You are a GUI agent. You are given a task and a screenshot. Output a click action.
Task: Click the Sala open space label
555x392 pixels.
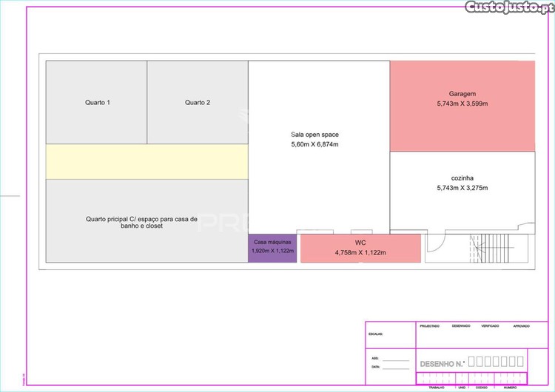tap(314, 135)
